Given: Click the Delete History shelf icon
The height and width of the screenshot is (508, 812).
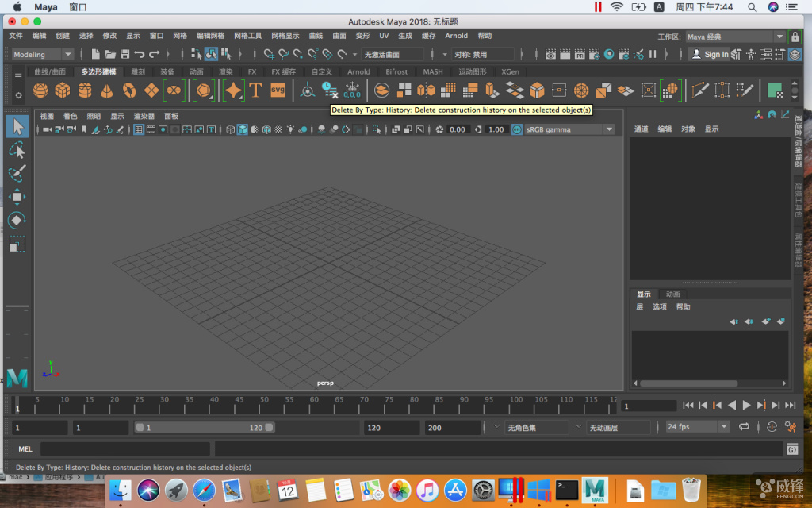Looking at the screenshot, I should pyautogui.click(x=329, y=90).
